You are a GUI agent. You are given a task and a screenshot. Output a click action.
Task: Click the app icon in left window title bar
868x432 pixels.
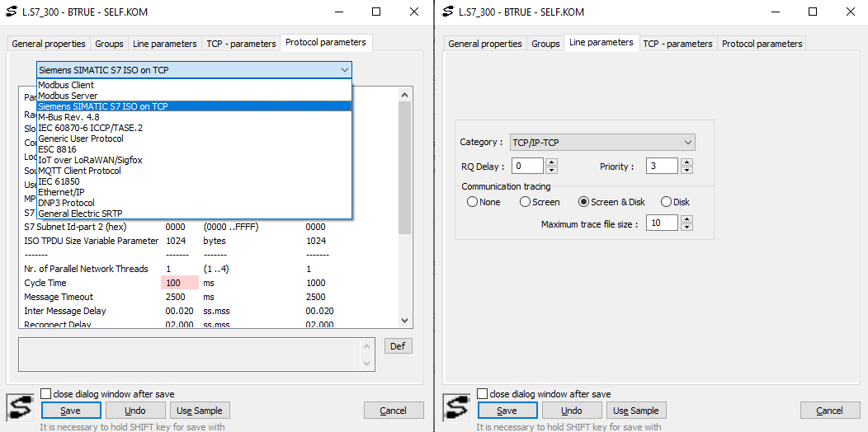point(11,12)
